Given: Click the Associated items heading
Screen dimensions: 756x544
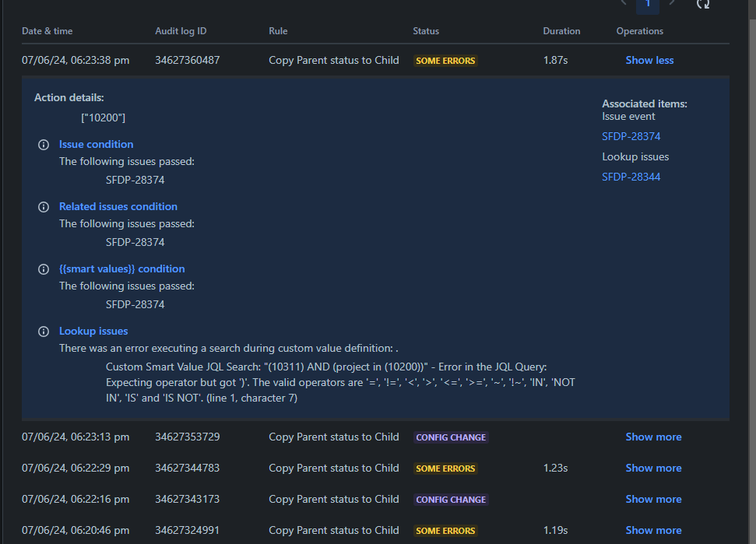Looking at the screenshot, I should click(x=645, y=104).
